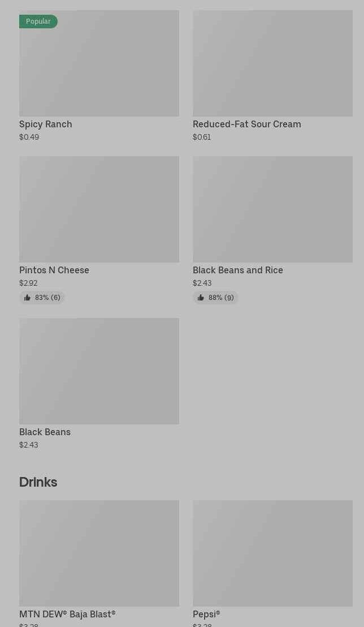
Task: Click the Black Beans item name
Action: coord(45,432)
